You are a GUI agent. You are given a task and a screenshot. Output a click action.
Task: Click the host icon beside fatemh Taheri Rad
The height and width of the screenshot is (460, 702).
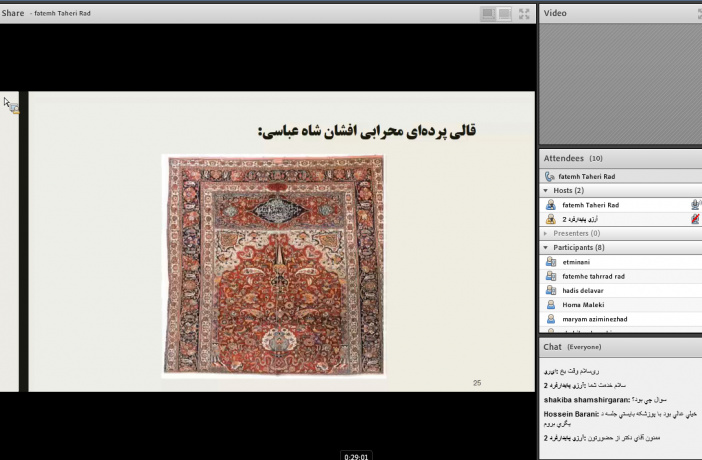pos(550,204)
